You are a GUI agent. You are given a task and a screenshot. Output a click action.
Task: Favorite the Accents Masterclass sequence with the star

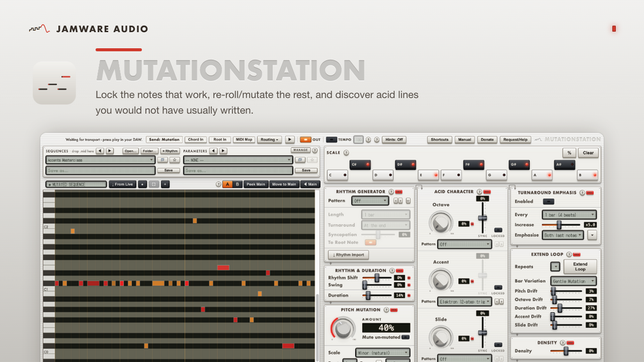tap(174, 160)
